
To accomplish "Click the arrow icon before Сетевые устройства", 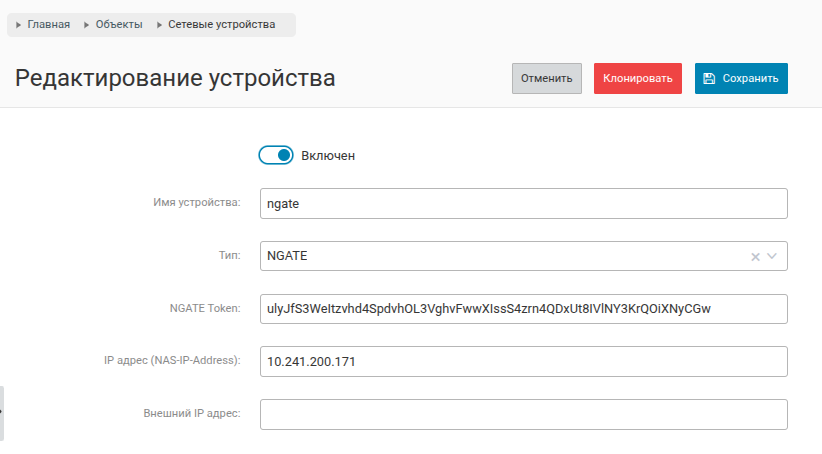I will [159, 25].
